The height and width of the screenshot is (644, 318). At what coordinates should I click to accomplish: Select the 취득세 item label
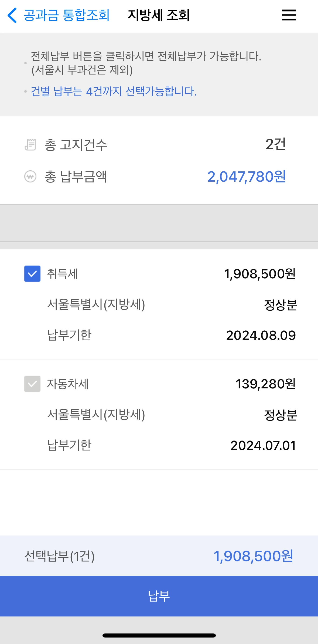tap(62, 274)
